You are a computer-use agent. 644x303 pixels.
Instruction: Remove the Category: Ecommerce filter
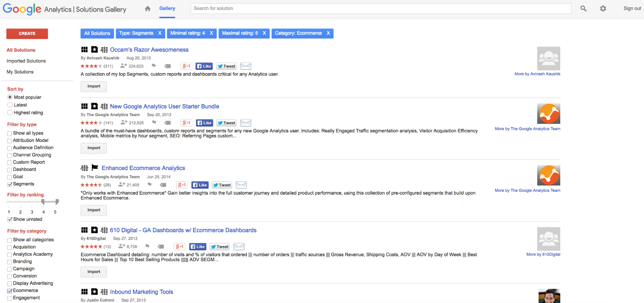pyautogui.click(x=328, y=33)
